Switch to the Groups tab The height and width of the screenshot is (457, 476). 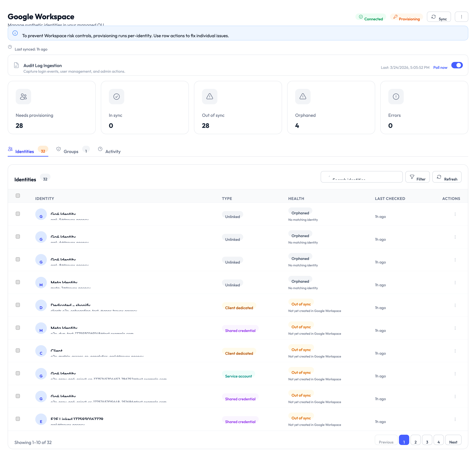click(x=71, y=151)
